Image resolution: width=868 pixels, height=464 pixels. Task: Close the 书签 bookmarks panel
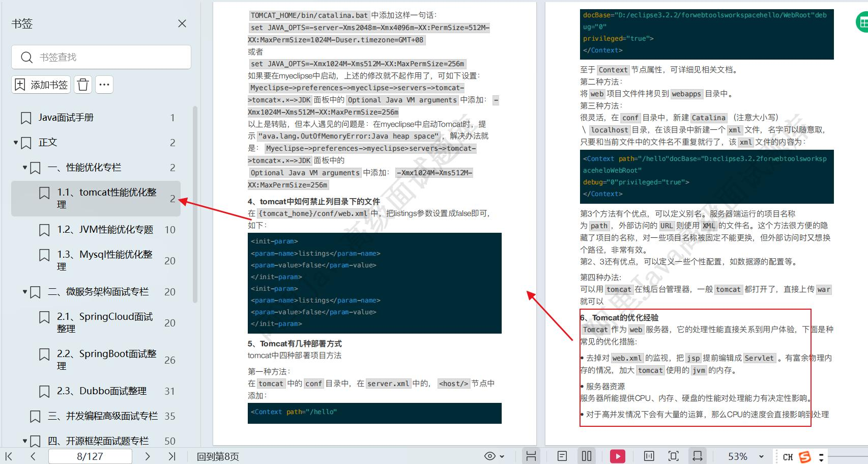pos(182,23)
